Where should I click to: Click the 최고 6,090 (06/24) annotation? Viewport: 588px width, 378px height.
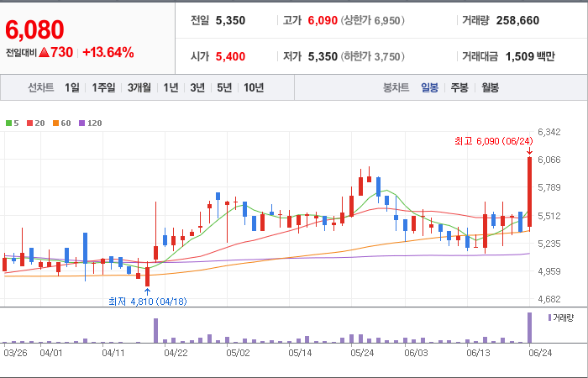tap(494, 141)
